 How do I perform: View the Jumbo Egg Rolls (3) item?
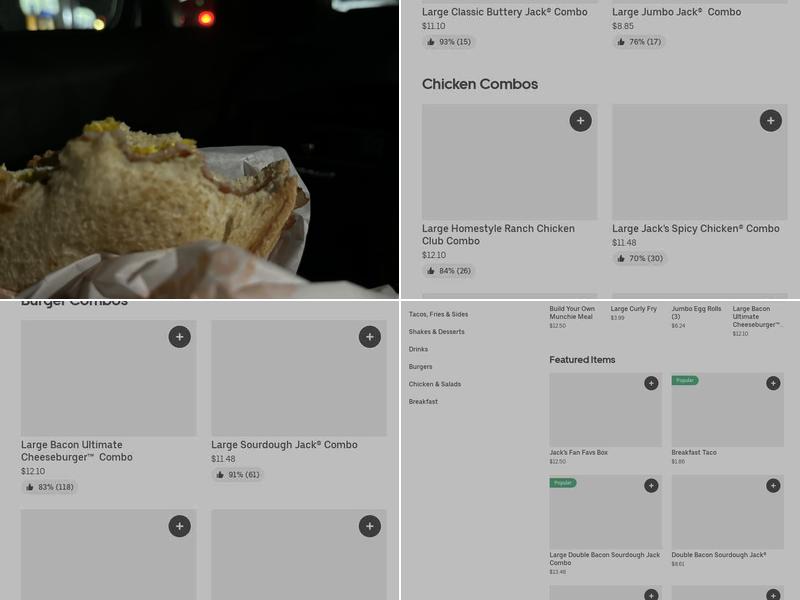[x=696, y=313]
